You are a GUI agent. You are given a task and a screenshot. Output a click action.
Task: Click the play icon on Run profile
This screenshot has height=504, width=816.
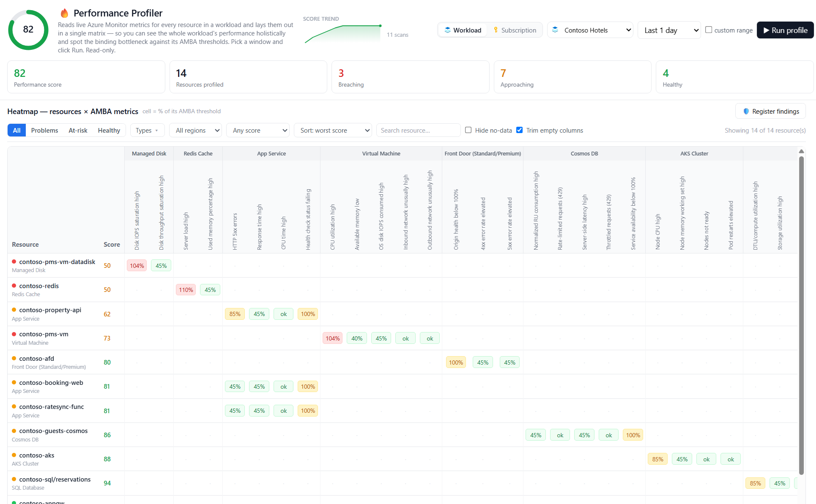766,30
